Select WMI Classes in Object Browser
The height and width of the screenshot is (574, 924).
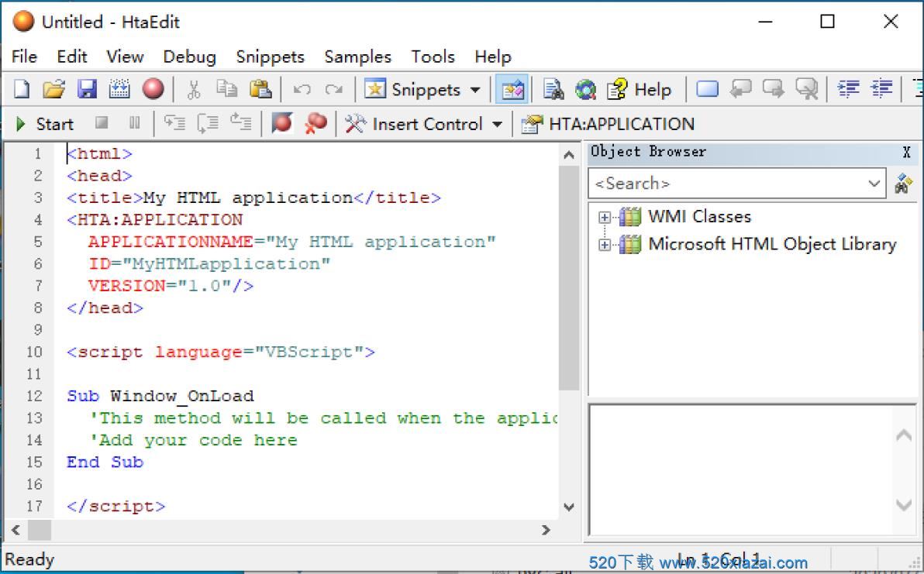[699, 217]
